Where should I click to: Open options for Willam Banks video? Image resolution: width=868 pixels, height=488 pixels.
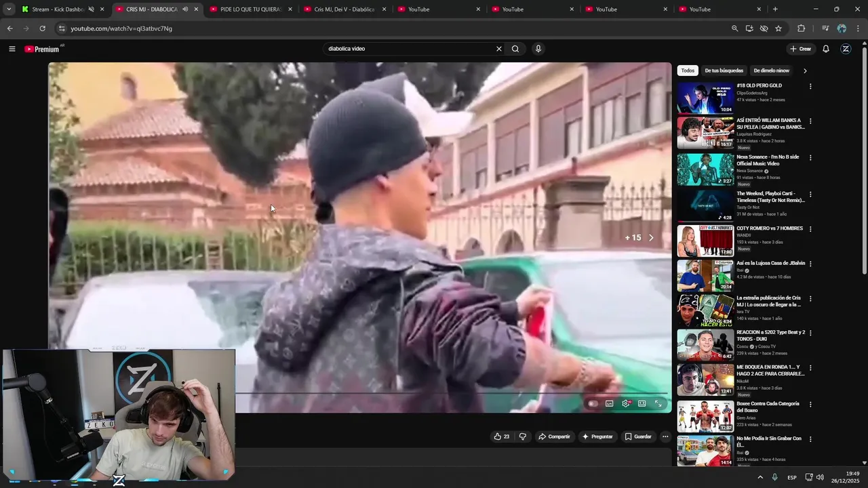pos(810,121)
